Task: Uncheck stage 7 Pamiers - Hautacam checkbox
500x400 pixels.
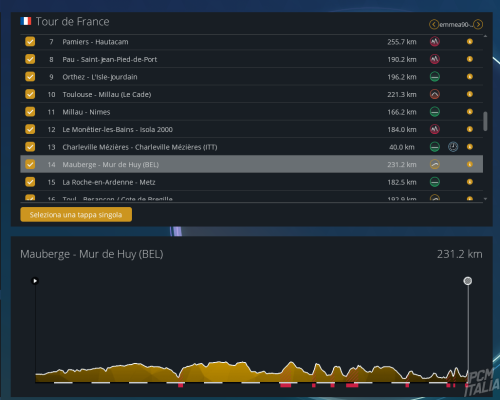Action: pyautogui.click(x=30, y=42)
